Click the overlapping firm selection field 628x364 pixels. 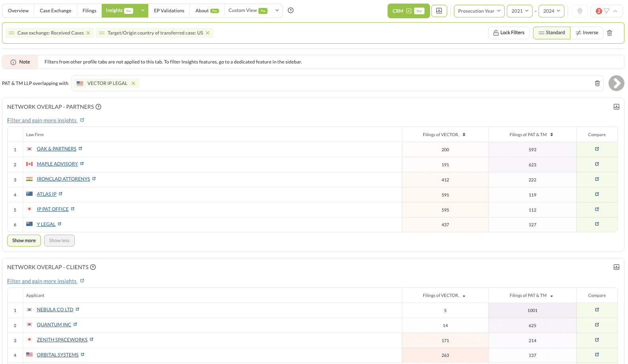click(x=337, y=83)
